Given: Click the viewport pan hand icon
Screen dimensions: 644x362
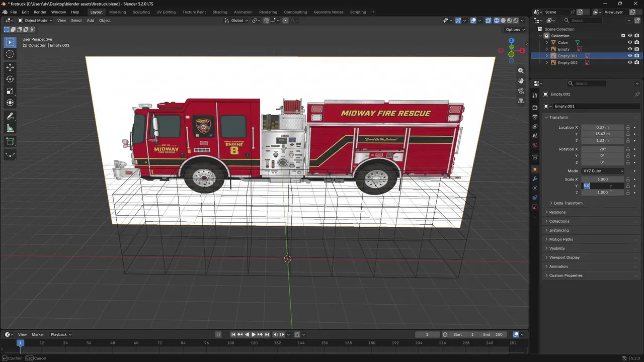Looking at the screenshot, I should [521, 80].
